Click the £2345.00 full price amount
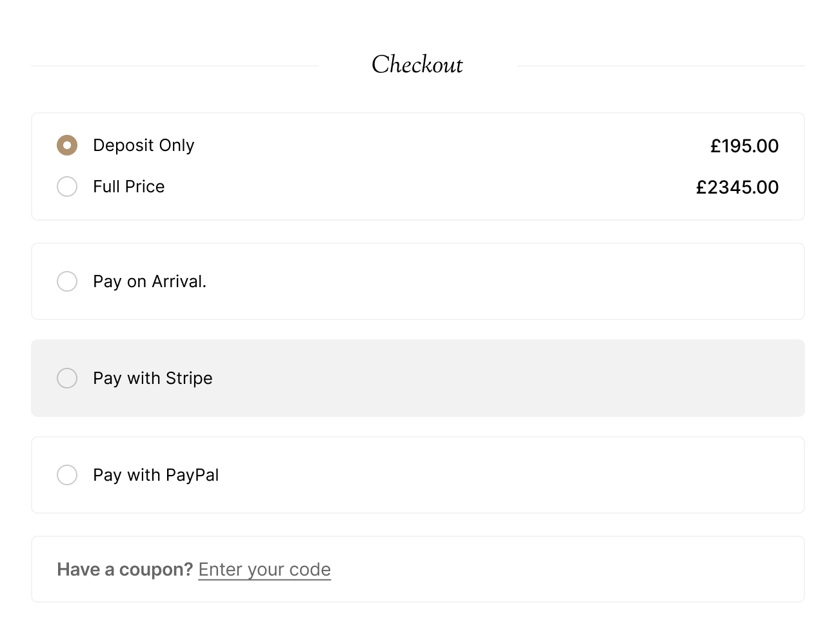This screenshot has height=644, width=836. tap(737, 187)
